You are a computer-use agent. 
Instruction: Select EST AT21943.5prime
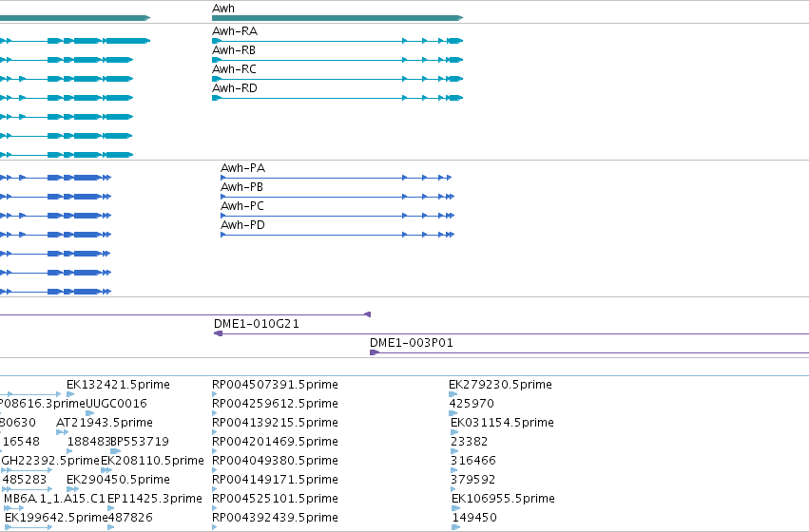[x=105, y=423]
